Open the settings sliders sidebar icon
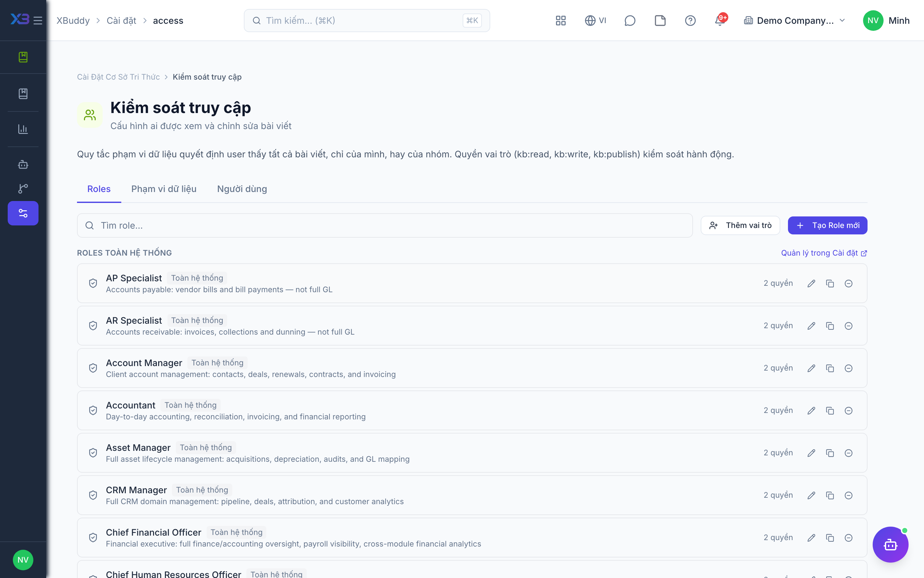The width and height of the screenshot is (924, 578). pos(23,213)
